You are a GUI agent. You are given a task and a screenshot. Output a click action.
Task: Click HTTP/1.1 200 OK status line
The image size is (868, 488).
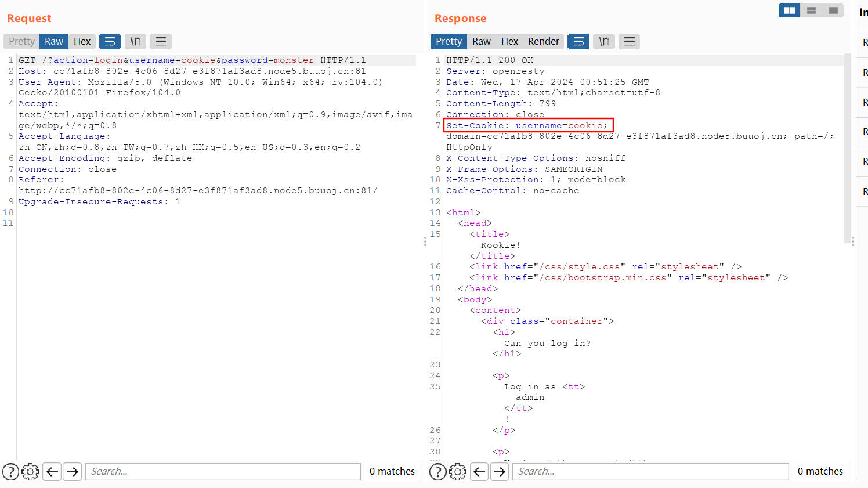coord(489,60)
